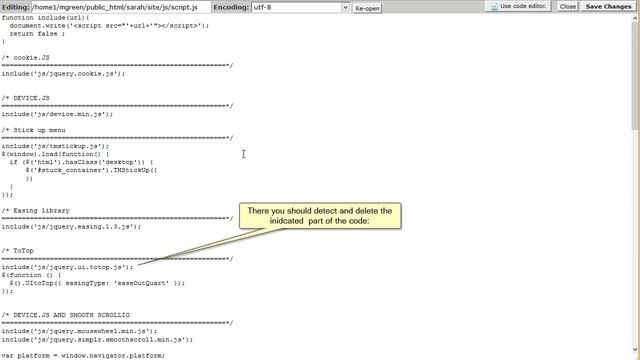Click the '/* DEVICE.JS' comment line
The width and height of the screenshot is (640, 360).
tap(25, 98)
